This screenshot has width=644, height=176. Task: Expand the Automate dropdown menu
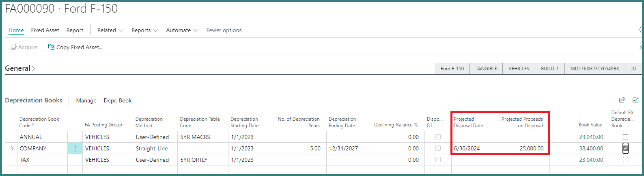pyautogui.click(x=182, y=30)
